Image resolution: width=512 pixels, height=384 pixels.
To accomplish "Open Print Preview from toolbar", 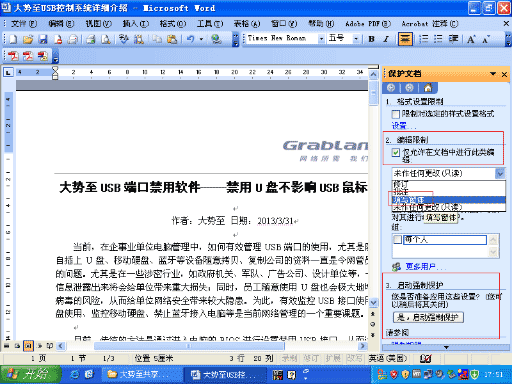I will point(106,39).
